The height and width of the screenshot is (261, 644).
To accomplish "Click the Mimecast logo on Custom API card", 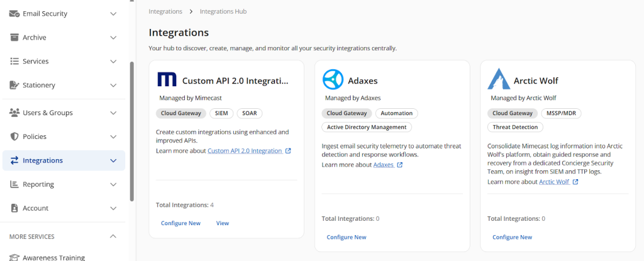I will (167, 79).
